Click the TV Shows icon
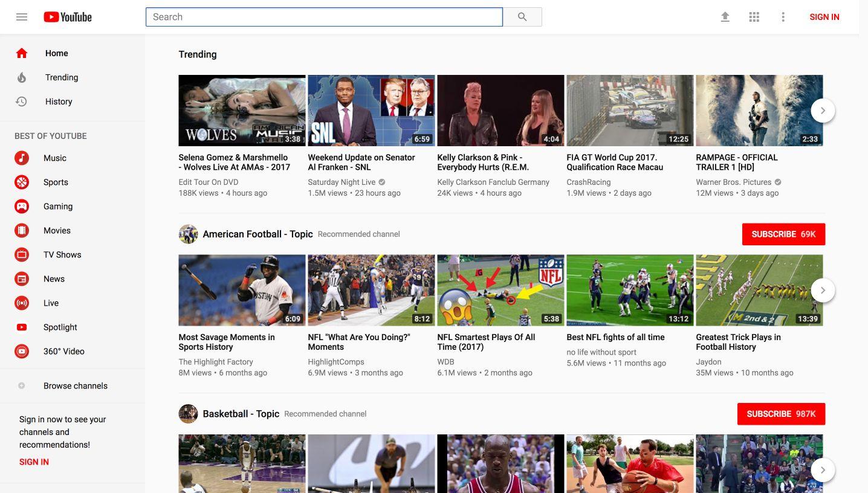Image resolution: width=868 pixels, height=493 pixels. pos(22,254)
